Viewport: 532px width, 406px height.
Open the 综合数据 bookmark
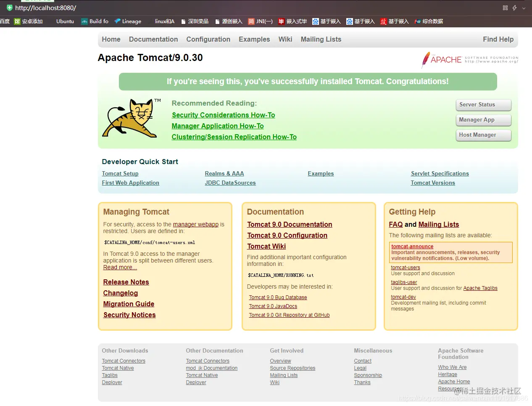(429, 21)
